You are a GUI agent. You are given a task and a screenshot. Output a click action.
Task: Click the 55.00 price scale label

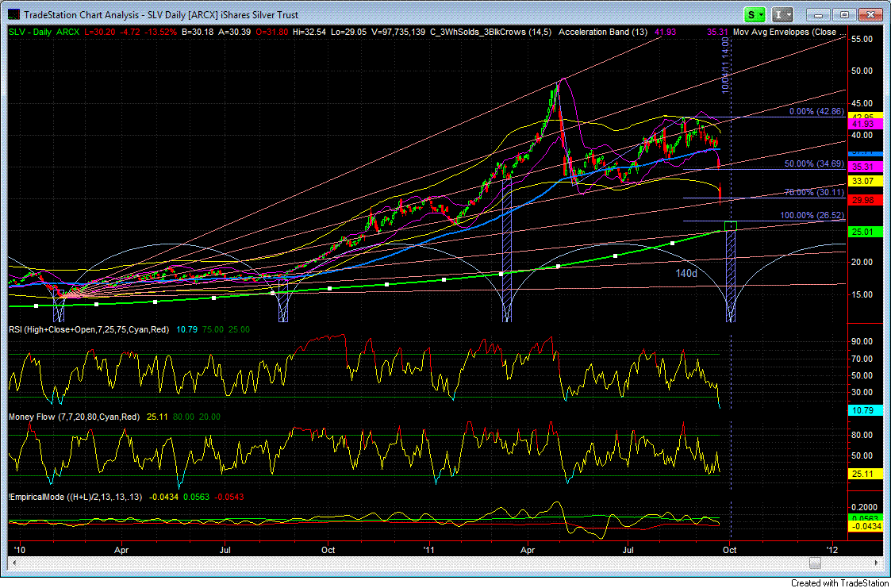tap(862, 39)
